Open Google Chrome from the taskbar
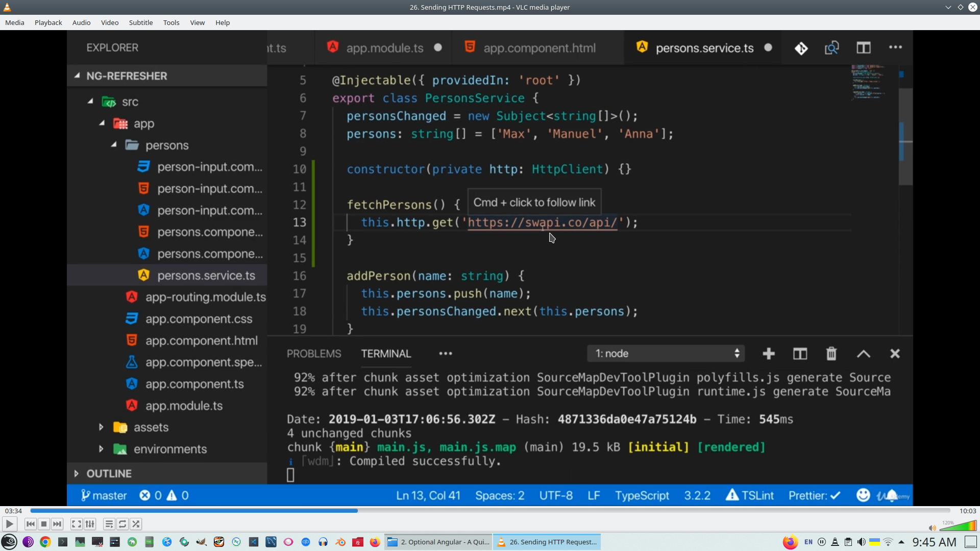 45,542
